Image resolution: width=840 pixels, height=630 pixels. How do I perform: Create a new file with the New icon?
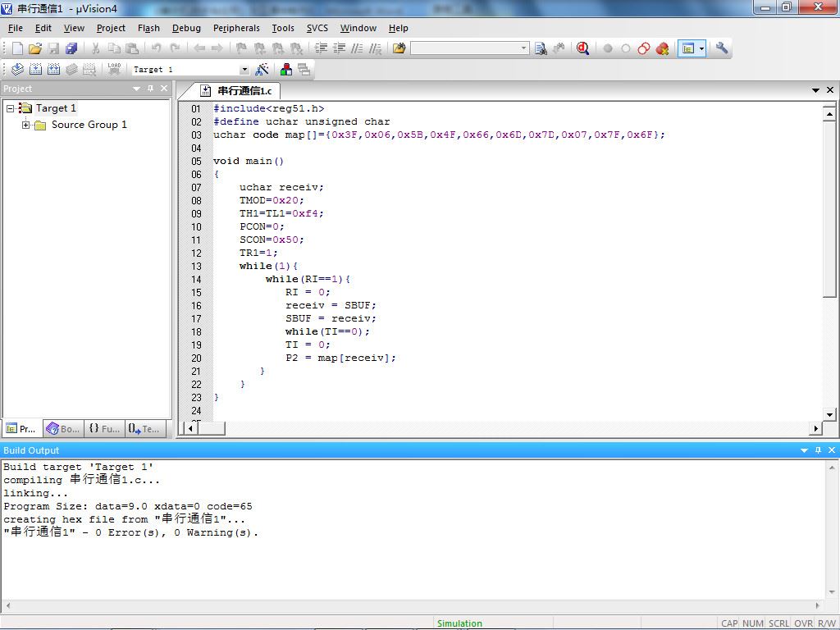[17, 48]
